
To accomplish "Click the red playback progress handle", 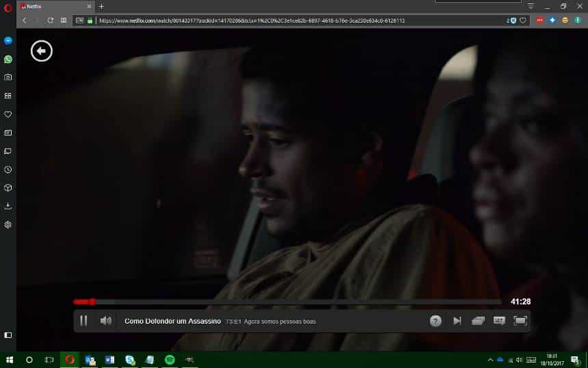I will click(x=92, y=302).
